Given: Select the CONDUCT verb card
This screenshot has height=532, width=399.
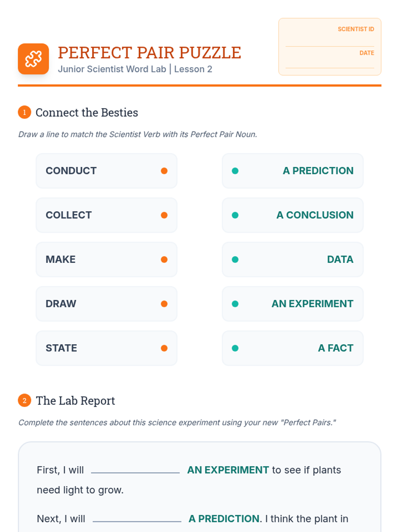Looking at the screenshot, I should coord(106,171).
